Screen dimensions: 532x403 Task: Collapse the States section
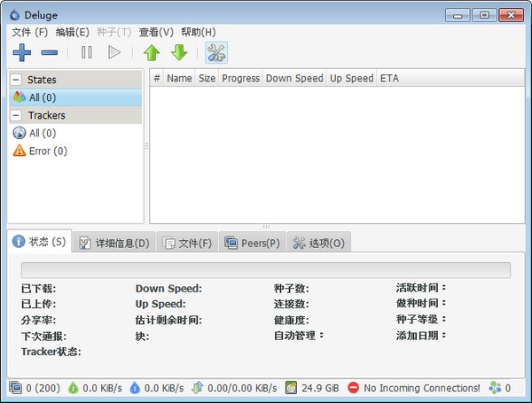coord(17,80)
